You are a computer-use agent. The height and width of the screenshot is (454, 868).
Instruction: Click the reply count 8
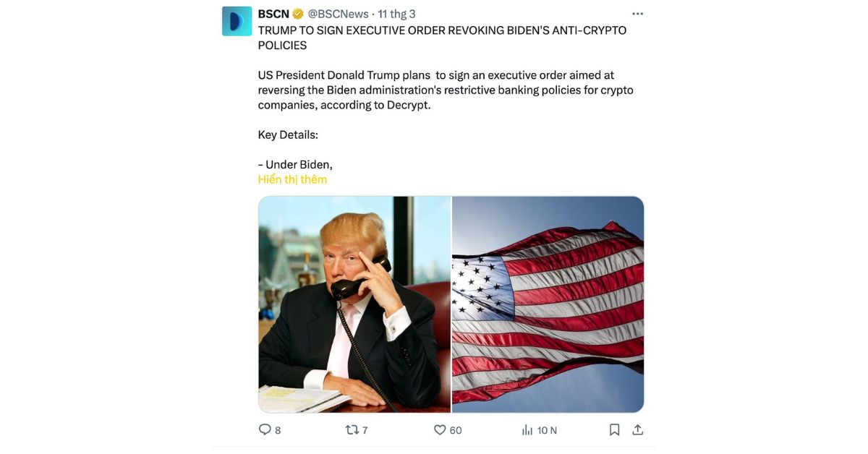[278, 430]
